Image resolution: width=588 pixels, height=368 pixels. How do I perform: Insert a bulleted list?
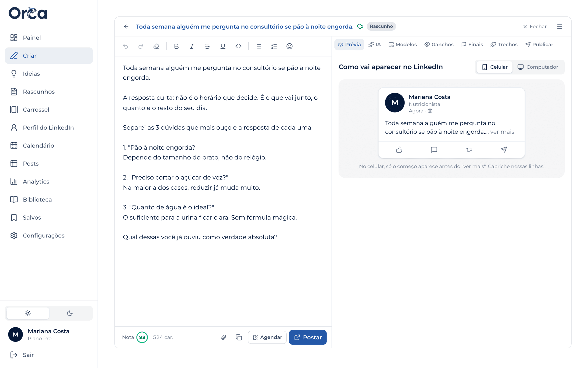click(258, 46)
